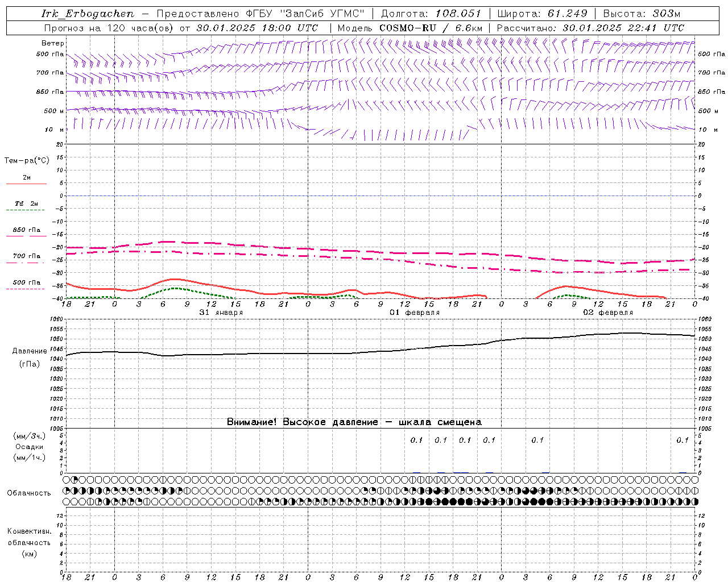Select the 02 февраля date label
This screenshot has height=582, width=728.
click(x=608, y=313)
